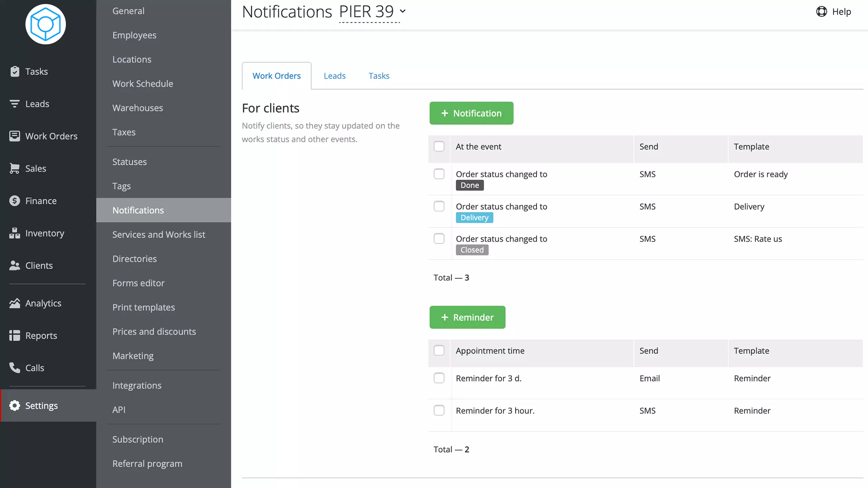Toggle checkbox for Reminder for 3 hour.
Screen dimensions: 868x488
click(439, 410)
